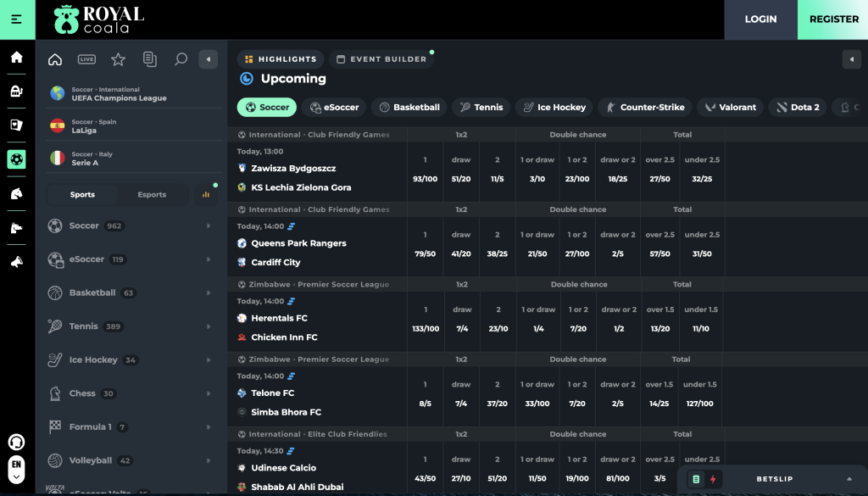Open the EN language dropdown
Screen dimensions: 868x496
tap(16, 470)
